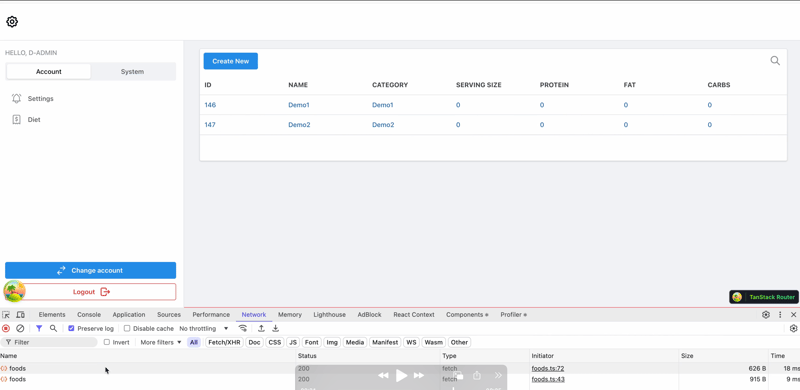Select the inspect element picker icon
The height and width of the screenshot is (390, 800).
tap(6, 315)
